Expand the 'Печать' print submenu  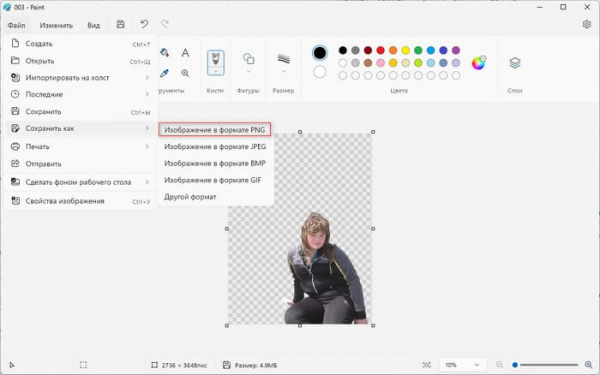tap(147, 147)
